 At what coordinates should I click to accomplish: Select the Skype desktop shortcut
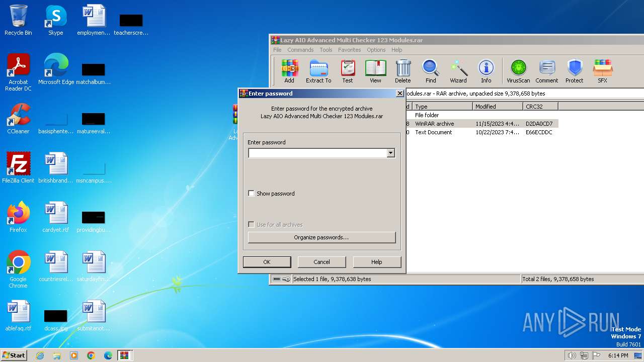point(56,20)
